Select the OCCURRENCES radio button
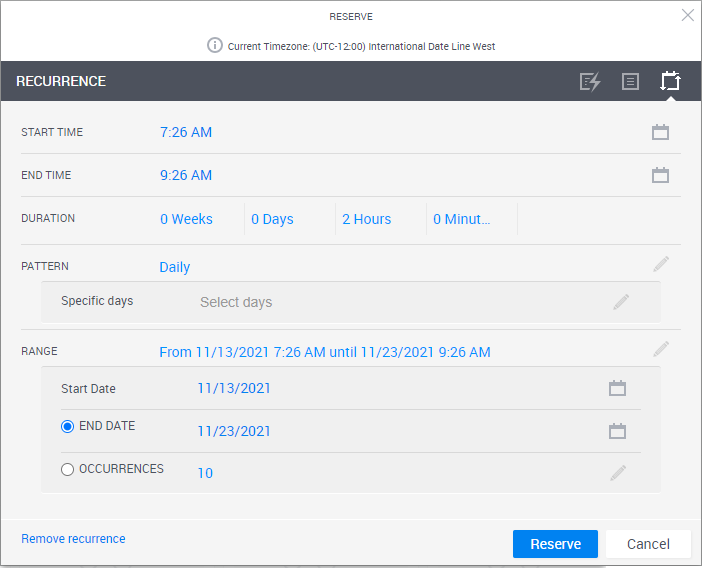Image resolution: width=702 pixels, height=568 pixels. click(x=68, y=469)
